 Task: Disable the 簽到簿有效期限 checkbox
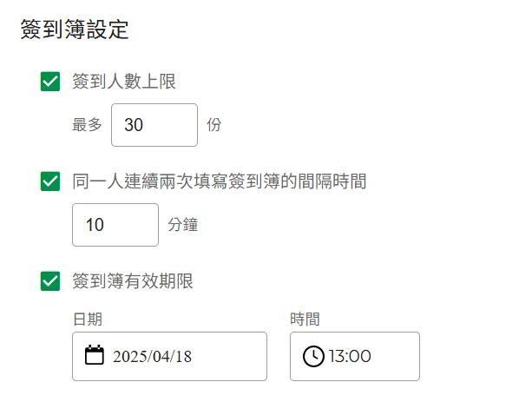pos(50,281)
